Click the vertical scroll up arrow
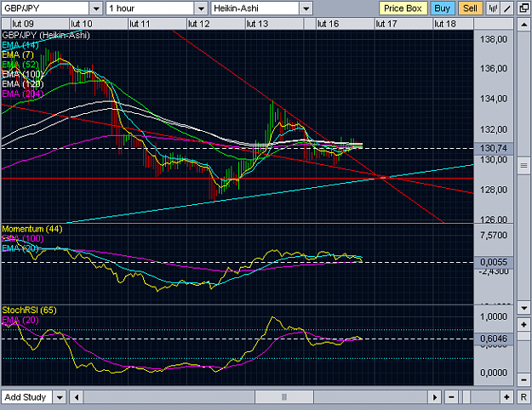Image resolution: width=532 pixels, height=410 pixels. (x=523, y=25)
